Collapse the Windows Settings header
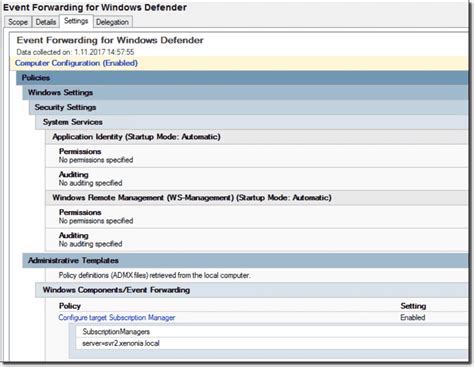This screenshot has width=474, height=367. click(x=245, y=92)
